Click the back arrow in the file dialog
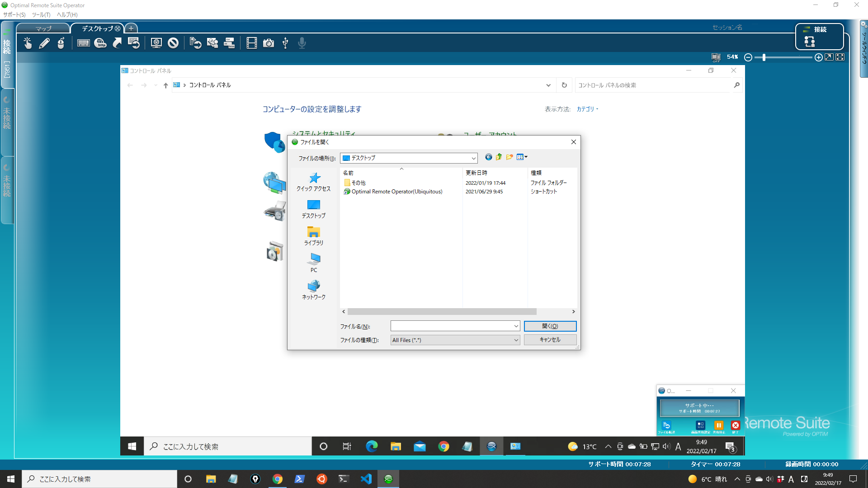Viewport: 868px width, 488px height. pos(488,157)
